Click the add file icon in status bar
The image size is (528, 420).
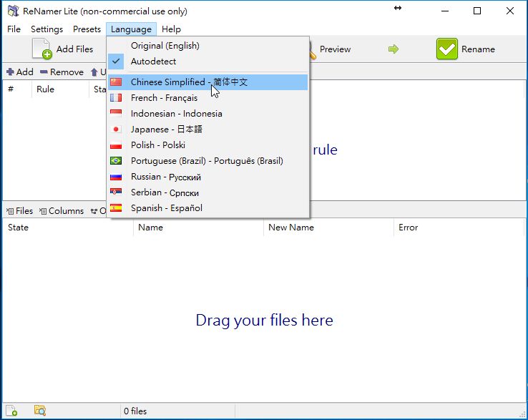point(11,411)
